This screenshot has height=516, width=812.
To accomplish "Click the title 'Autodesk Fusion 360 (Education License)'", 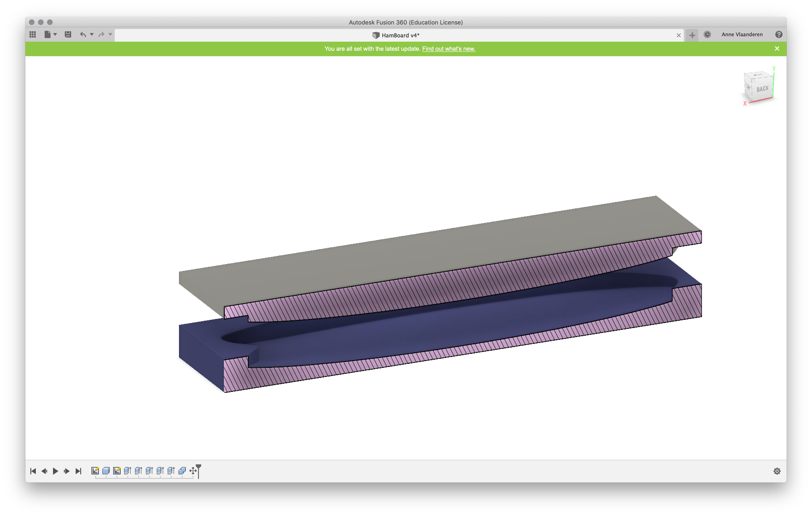I will pos(406,22).
